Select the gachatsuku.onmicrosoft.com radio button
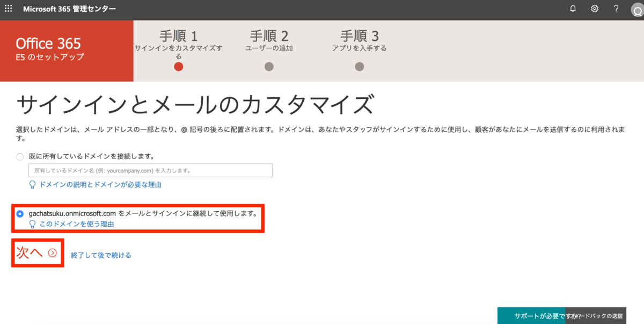 pyautogui.click(x=20, y=213)
